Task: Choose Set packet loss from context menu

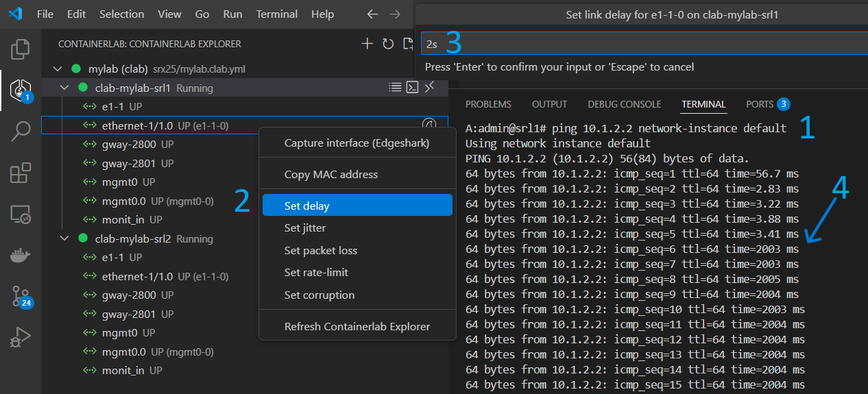Action: pos(320,250)
